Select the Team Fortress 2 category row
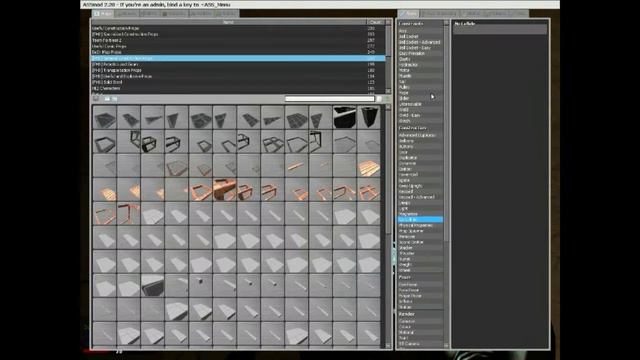 (x=238, y=40)
